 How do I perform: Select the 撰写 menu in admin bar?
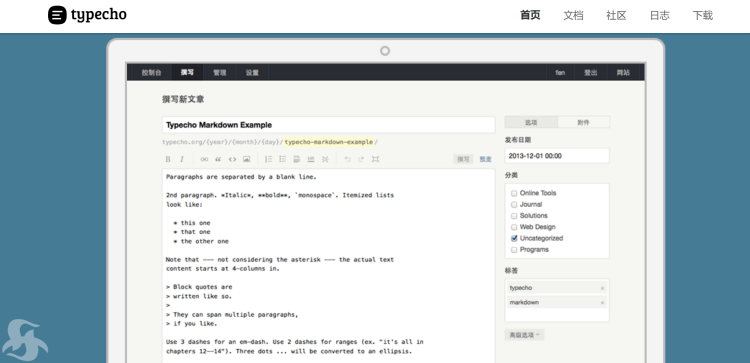click(187, 73)
